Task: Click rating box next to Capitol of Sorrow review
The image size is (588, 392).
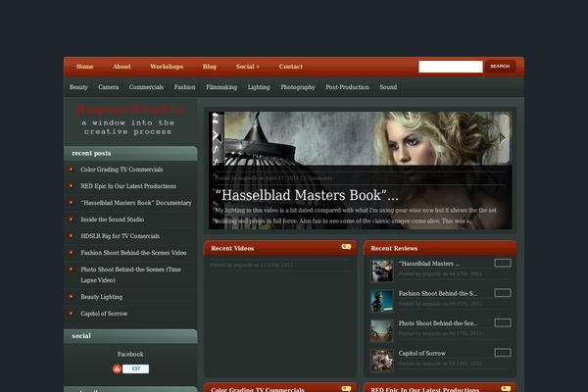Action: [x=503, y=353]
